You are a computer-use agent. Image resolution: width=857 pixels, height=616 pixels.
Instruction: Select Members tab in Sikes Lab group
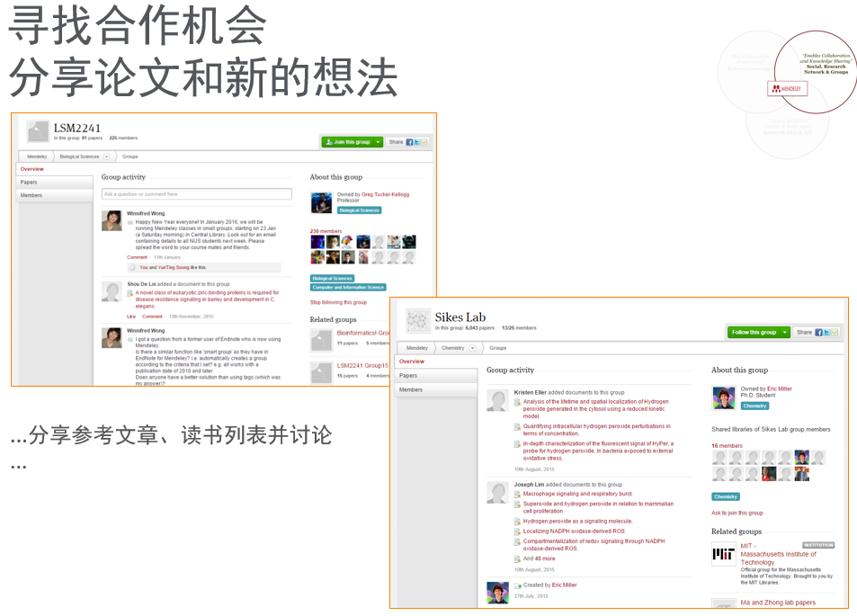click(436, 390)
